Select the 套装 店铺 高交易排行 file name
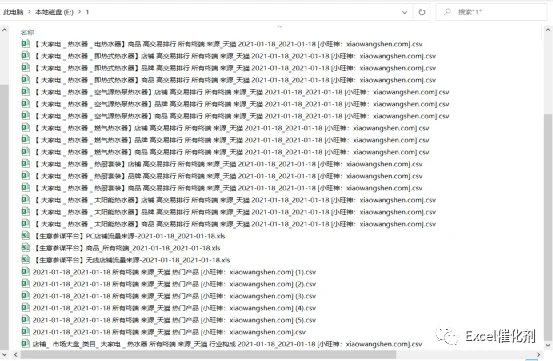Image resolution: width=553 pixels, height=361 pixels. 228,164
